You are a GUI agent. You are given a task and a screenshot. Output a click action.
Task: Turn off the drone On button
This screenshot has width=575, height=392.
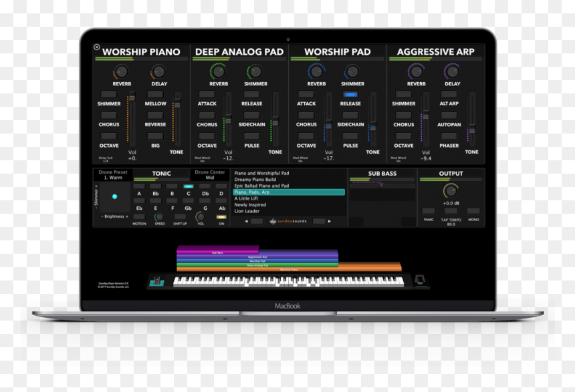221,217
